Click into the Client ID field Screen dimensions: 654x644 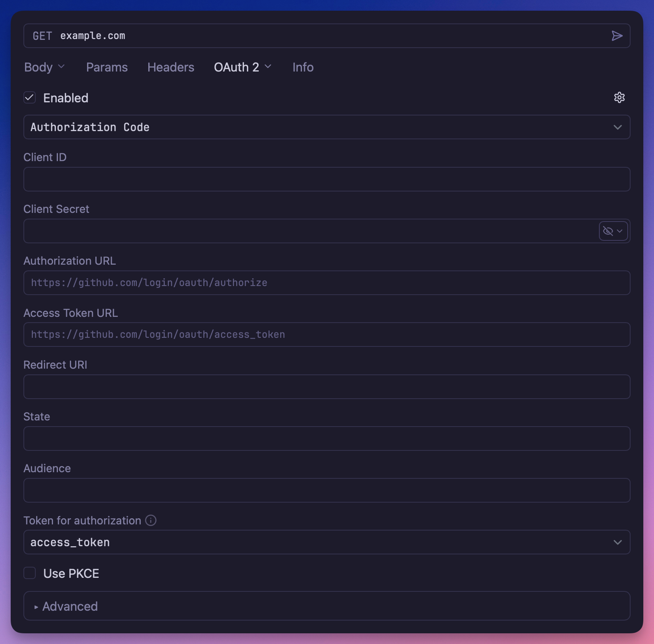pos(327,179)
